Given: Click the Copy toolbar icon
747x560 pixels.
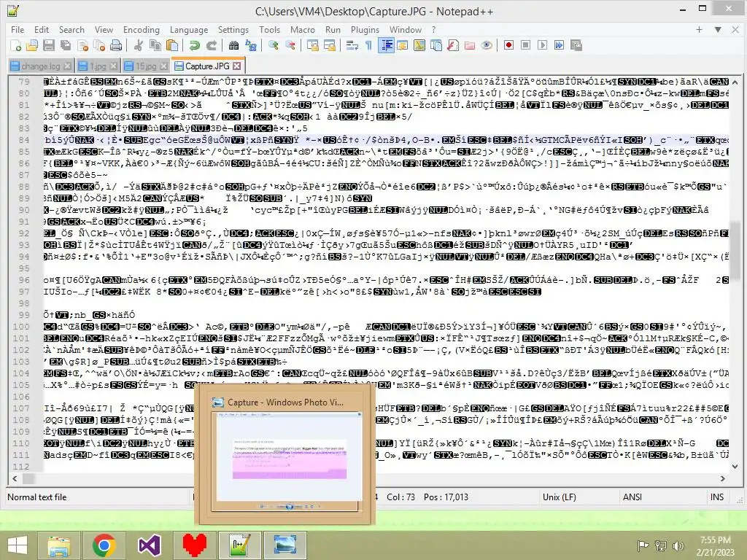Looking at the screenshot, I should 155,46.
